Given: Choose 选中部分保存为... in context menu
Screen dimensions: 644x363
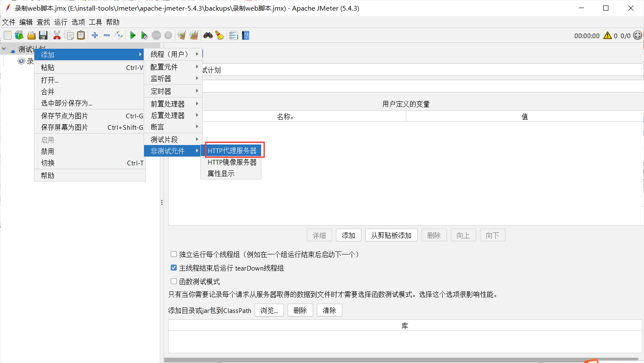Looking at the screenshot, I should 90,103.
